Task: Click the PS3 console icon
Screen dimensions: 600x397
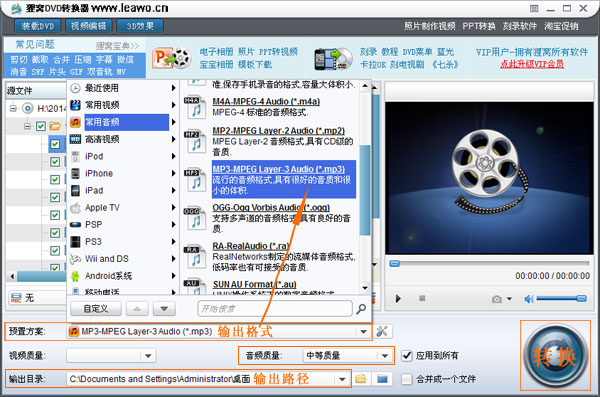Action: (x=76, y=242)
